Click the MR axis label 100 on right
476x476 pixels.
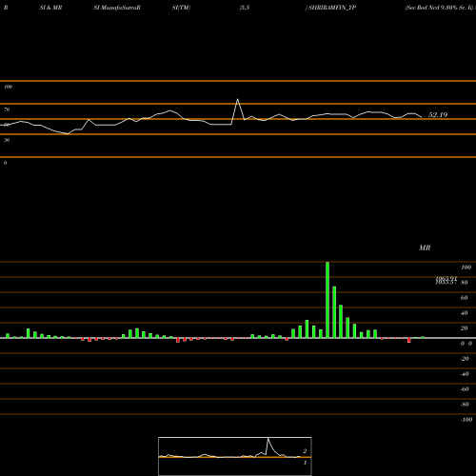click(x=466, y=268)
